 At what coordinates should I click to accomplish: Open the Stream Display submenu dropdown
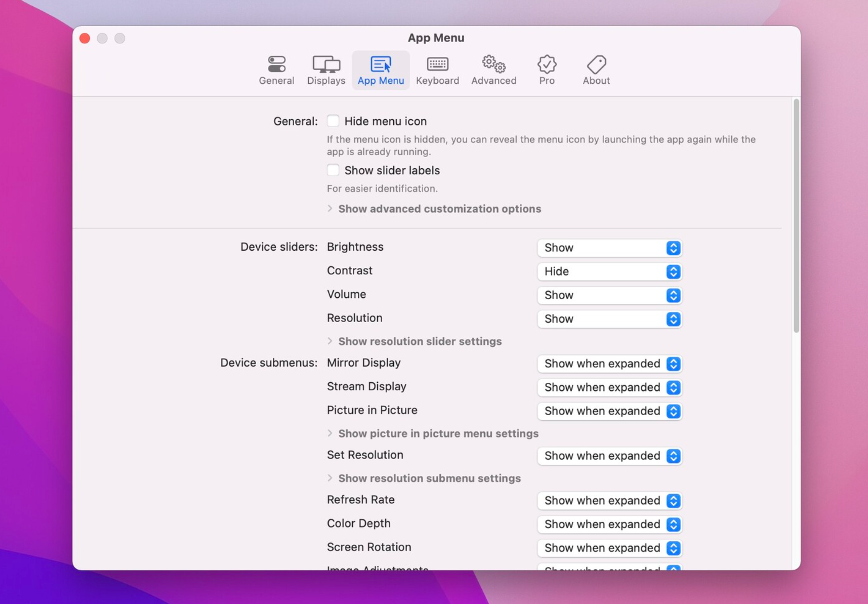click(610, 387)
